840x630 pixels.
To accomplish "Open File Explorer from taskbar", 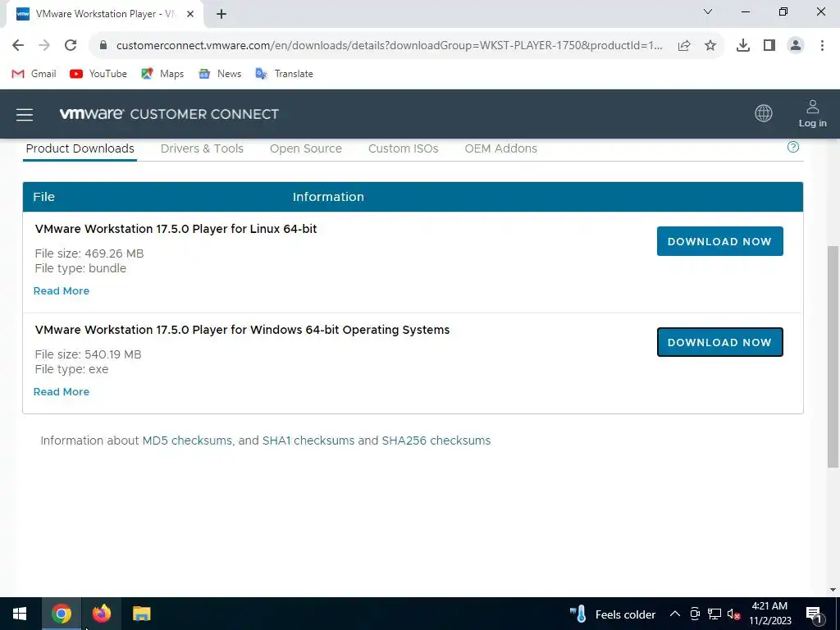I will 141,614.
